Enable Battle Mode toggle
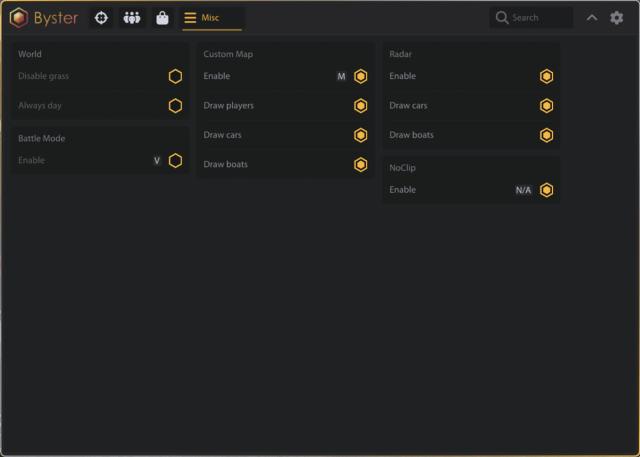The image size is (640, 457). pyautogui.click(x=175, y=160)
